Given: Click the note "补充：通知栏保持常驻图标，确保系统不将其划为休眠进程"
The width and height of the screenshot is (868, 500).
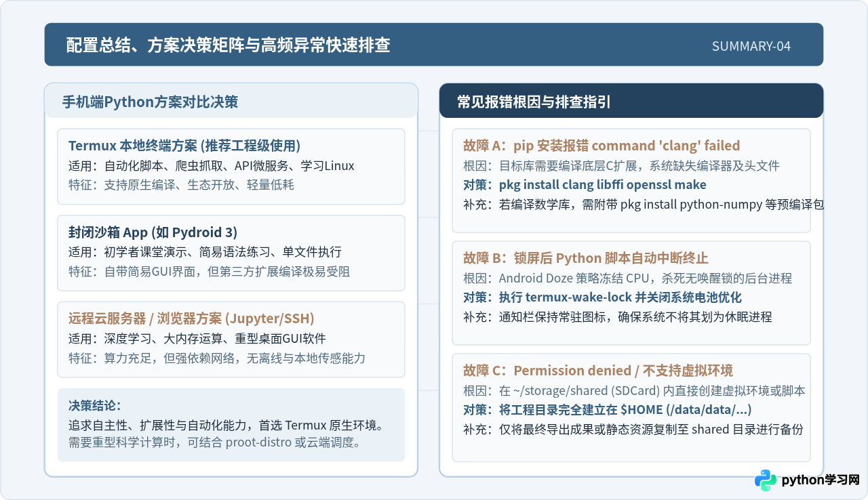Looking at the screenshot, I should (x=618, y=316).
